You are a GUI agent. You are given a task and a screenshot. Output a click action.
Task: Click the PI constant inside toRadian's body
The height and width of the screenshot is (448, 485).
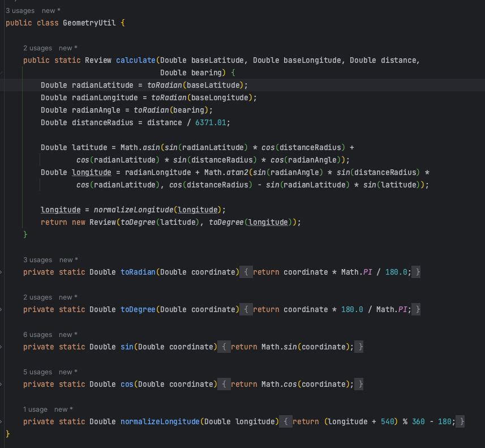pos(367,272)
